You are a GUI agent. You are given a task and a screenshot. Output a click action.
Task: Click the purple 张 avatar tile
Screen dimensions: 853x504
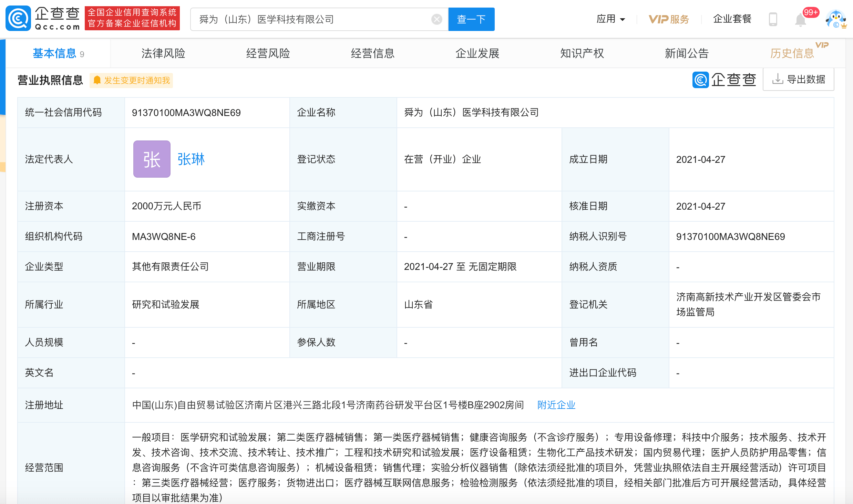coord(152,159)
